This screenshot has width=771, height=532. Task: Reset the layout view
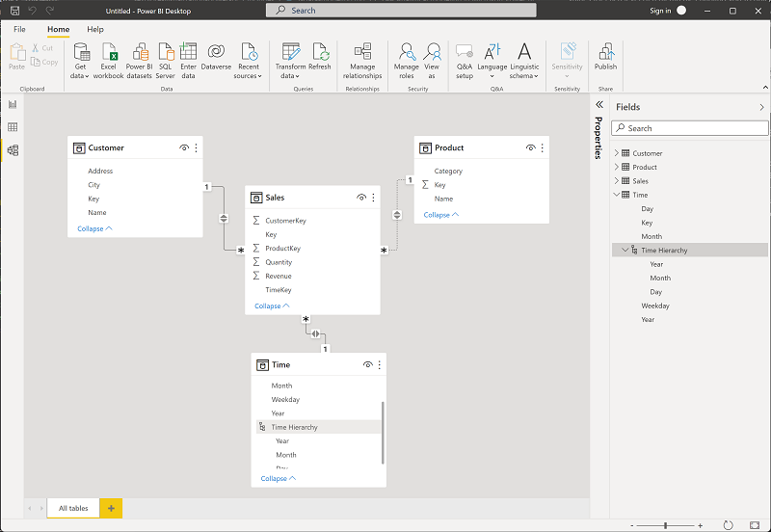729,525
